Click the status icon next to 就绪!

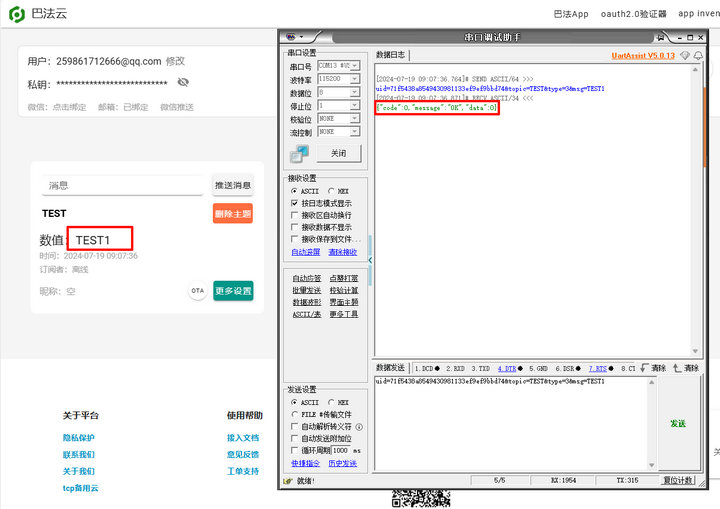pos(287,481)
